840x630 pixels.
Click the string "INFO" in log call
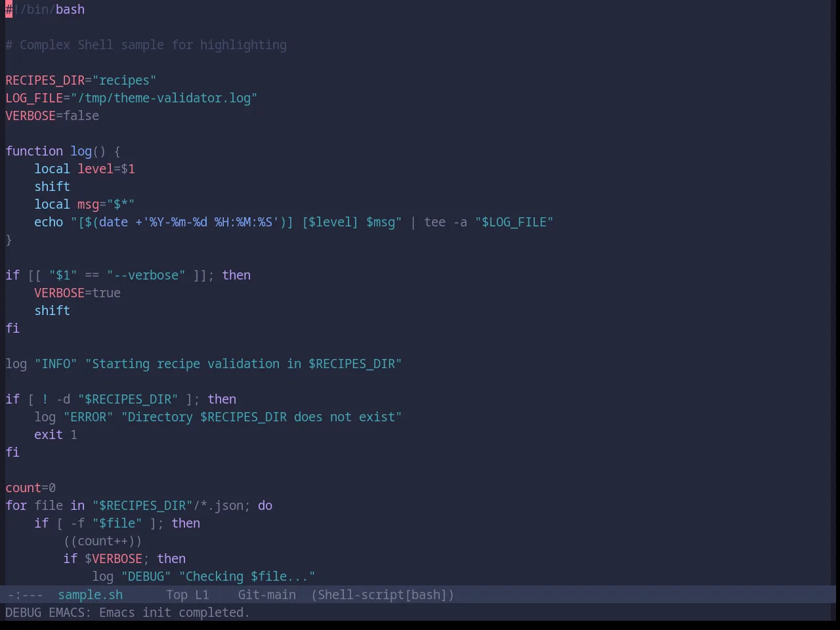pos(56,364)
